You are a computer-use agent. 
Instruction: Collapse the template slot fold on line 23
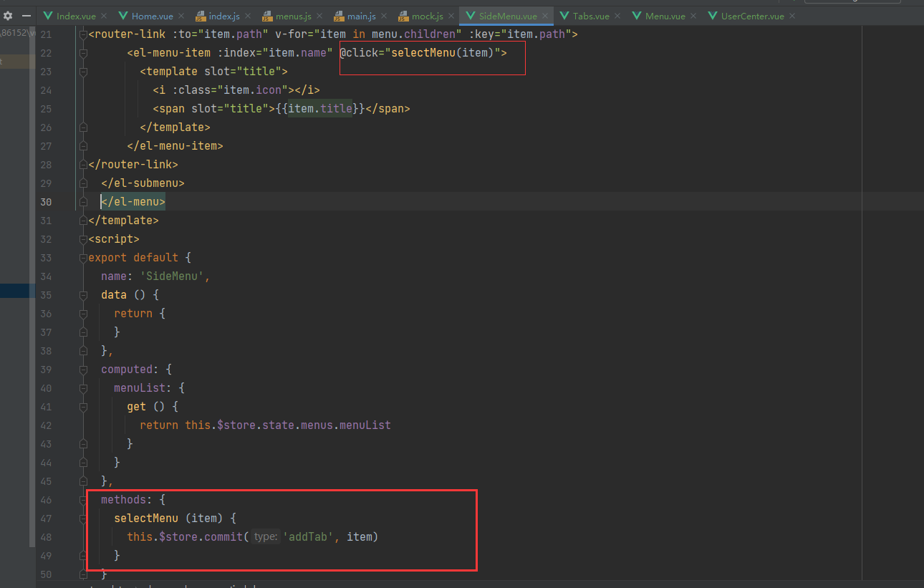(83, 71)
